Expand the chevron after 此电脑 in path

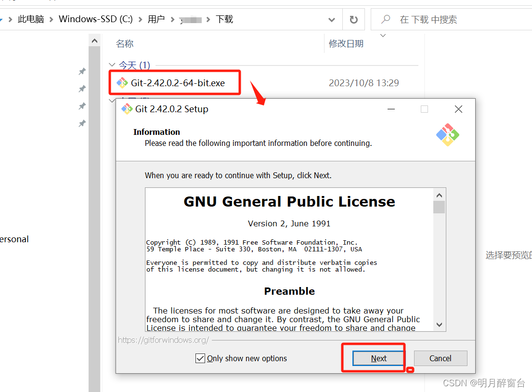point(51,20)
